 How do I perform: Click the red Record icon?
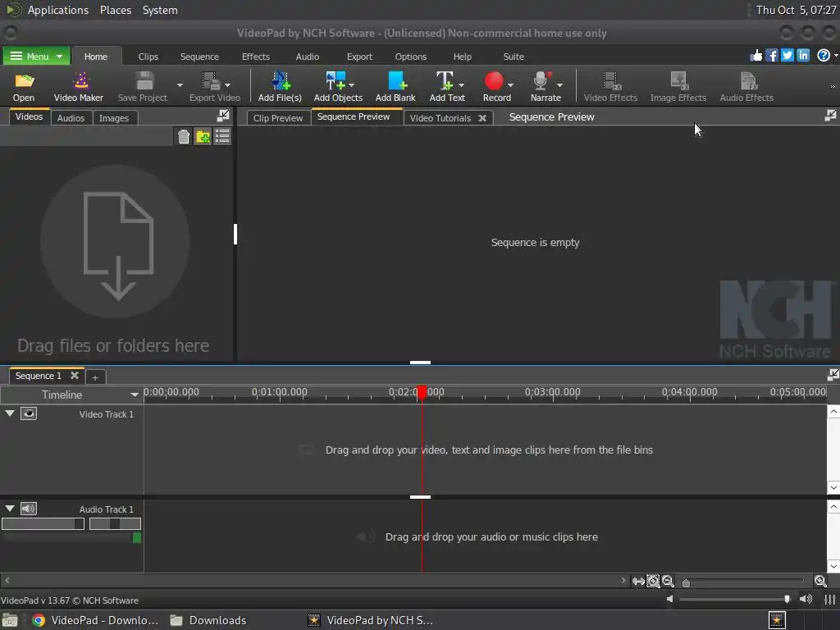coord(494,81)
